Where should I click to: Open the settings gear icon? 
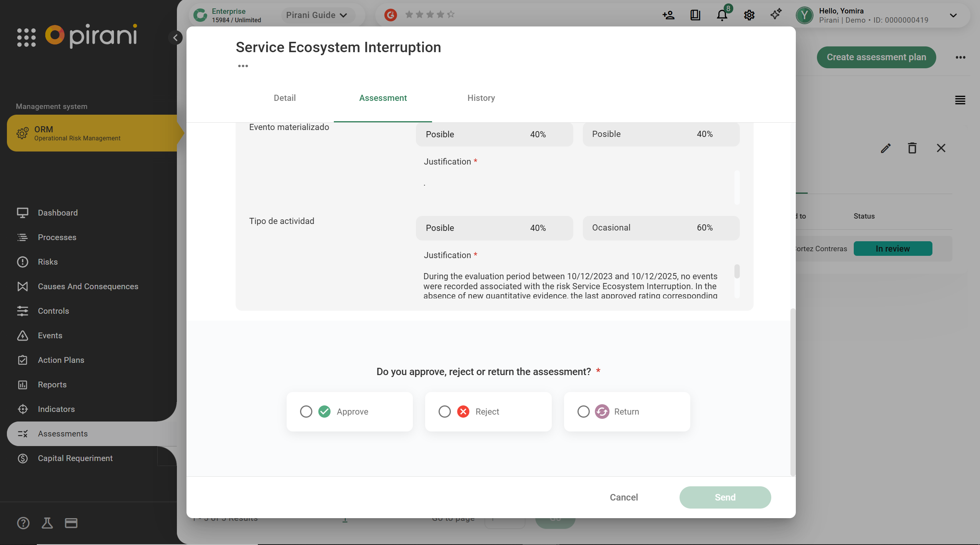(x=749, y=15)
